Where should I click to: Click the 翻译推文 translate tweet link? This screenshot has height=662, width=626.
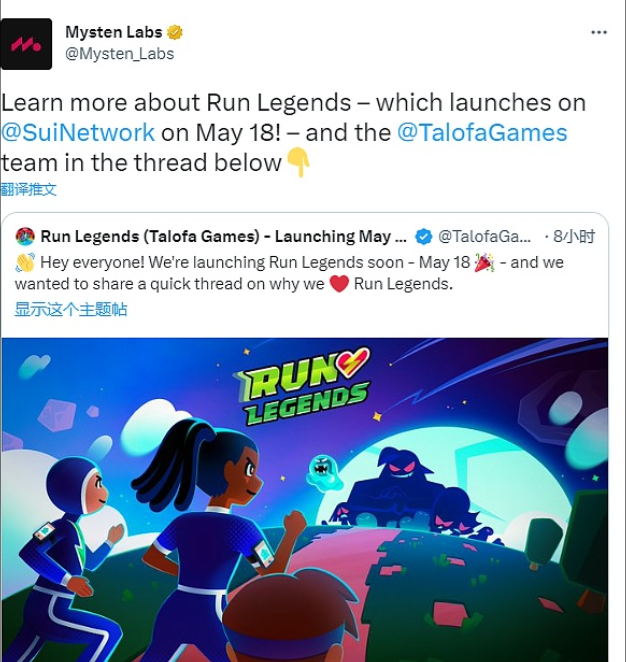click(x=29, y=189)
